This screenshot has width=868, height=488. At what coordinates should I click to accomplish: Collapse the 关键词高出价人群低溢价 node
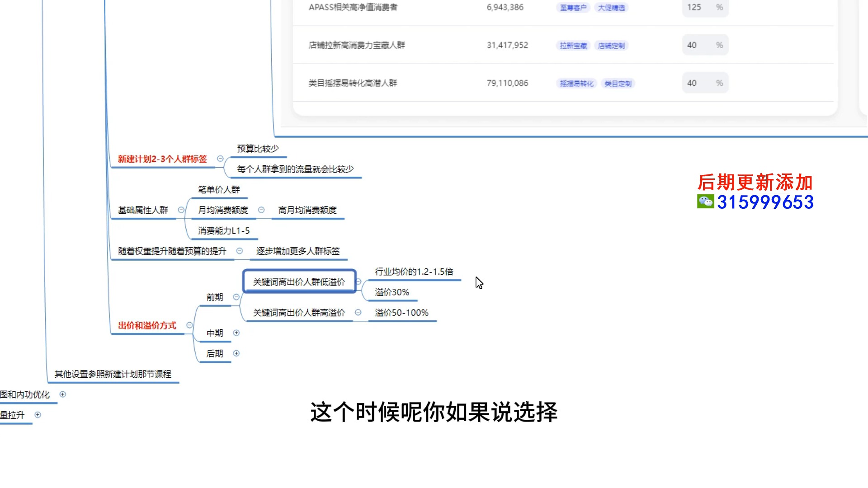point(359,282)
